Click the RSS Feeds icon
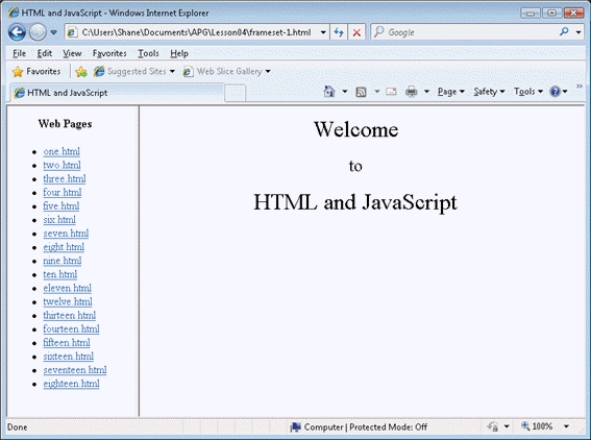The image size is (591, 440). [x=361, y=92]
